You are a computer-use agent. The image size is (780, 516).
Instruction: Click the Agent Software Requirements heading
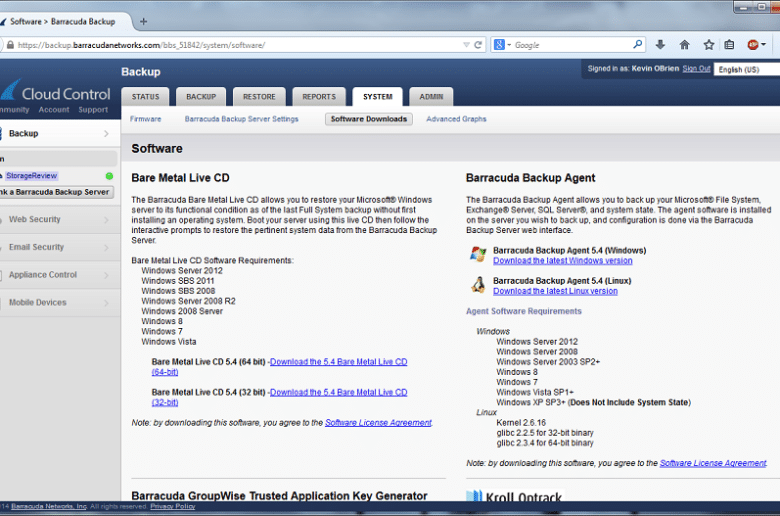524,311
